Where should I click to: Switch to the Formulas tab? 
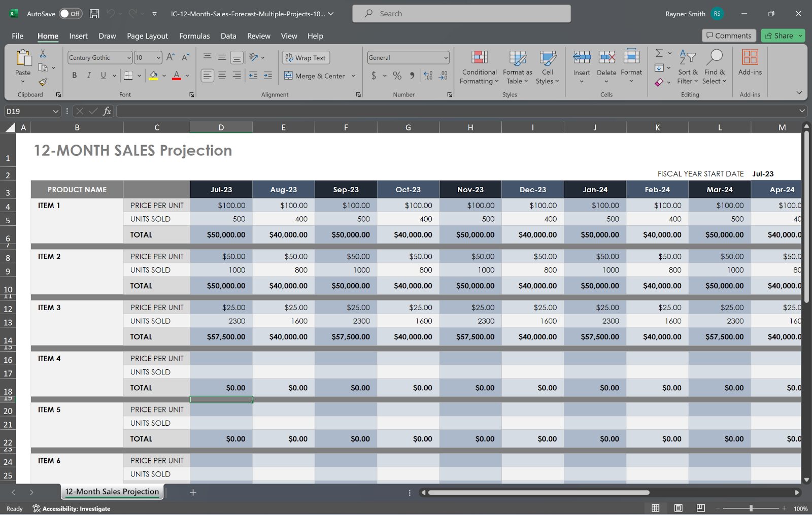(194, 36)
